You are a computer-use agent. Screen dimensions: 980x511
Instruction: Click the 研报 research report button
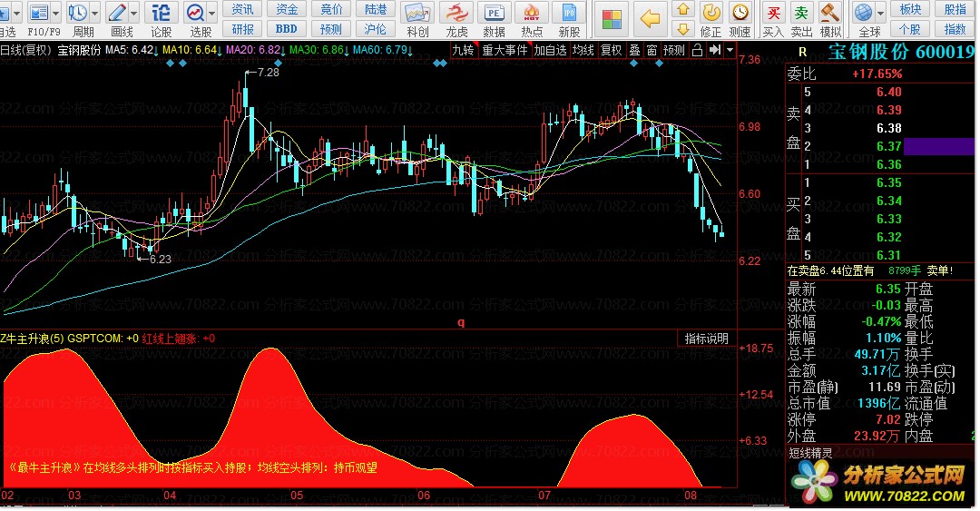[242, 29]
